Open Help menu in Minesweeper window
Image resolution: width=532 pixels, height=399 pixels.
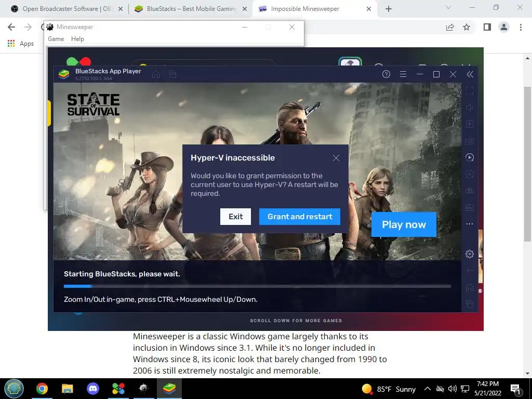(x=77, y=38)
